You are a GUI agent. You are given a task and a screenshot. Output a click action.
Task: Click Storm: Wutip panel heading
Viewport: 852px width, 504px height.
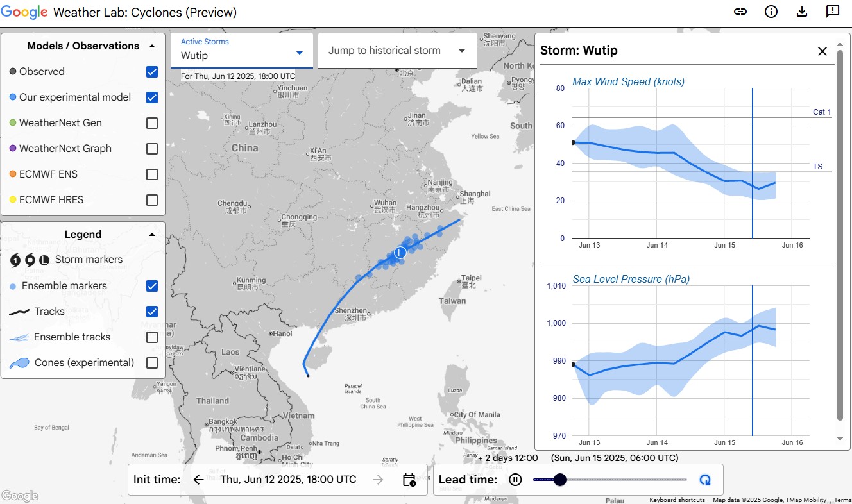coord(579,51)
